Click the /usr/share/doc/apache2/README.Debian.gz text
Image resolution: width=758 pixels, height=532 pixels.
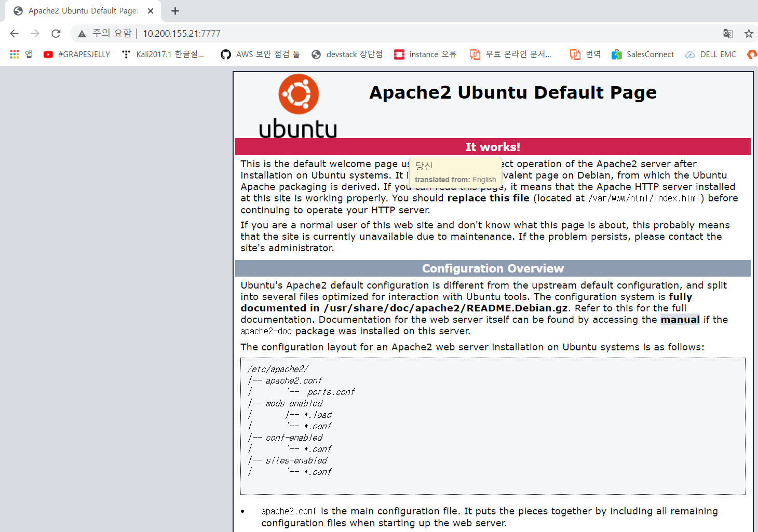[446, 308]
